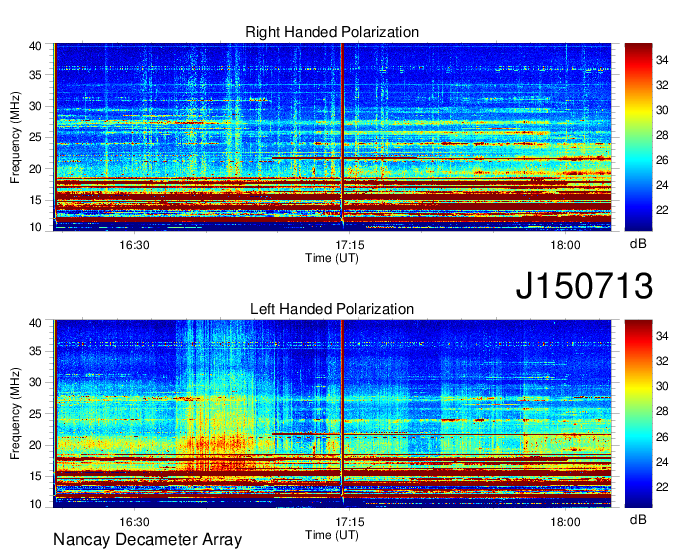Click the 40 MHz tick of Left Handed plot
680x552 pixels.
[x=36, y=323]
